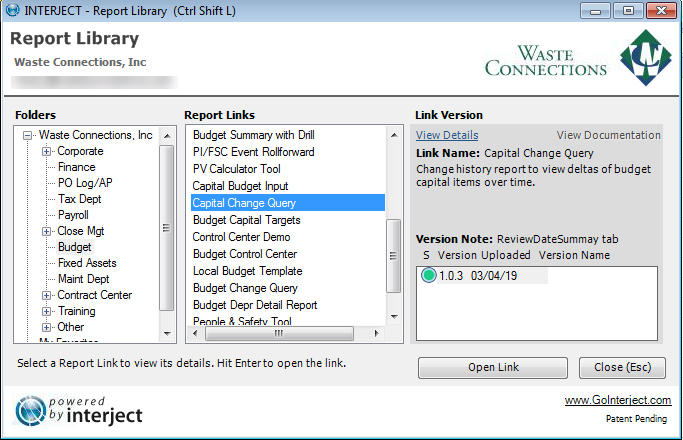Visit www.GoInterject.com link
The height and width of the screenshot is (440, 683).
click(x=618, y=400)
